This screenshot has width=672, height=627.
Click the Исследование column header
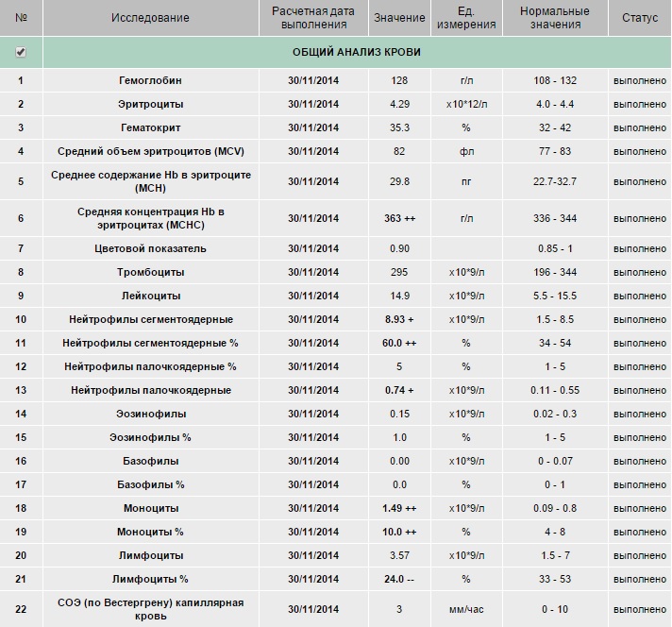(150, 18)
